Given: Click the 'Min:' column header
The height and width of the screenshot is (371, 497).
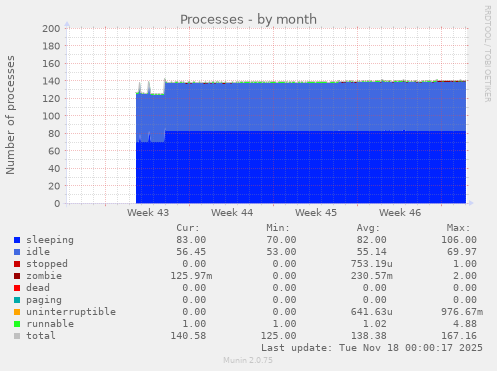Looking at the screenshot, I should point(278,228).
